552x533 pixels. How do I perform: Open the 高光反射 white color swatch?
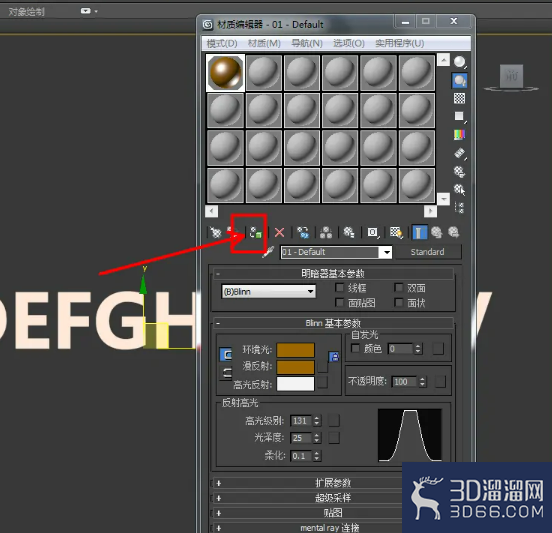click(x=295, y=384)
